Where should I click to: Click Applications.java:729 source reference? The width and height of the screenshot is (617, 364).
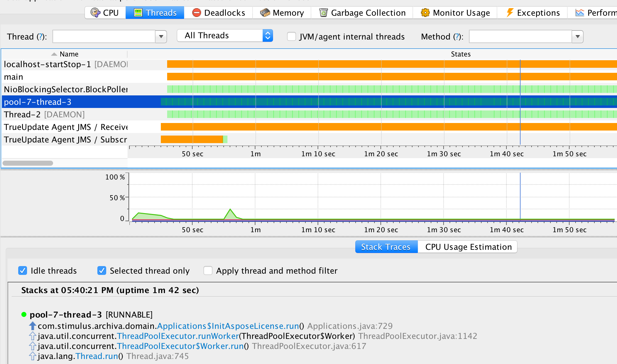(350, 326)
